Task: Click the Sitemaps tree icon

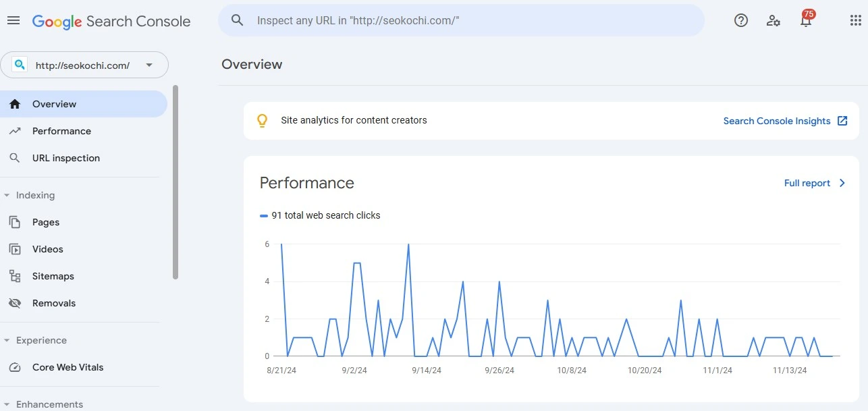Action: coord(15,276)
